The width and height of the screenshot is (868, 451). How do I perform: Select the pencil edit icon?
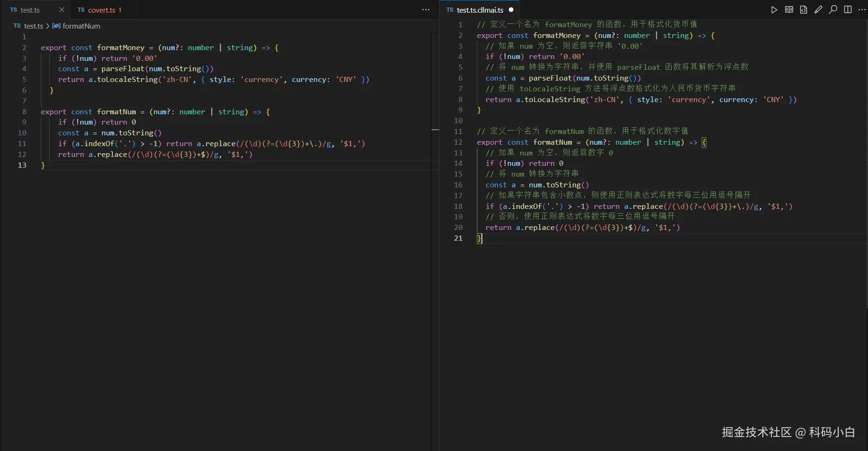[818, 10]
